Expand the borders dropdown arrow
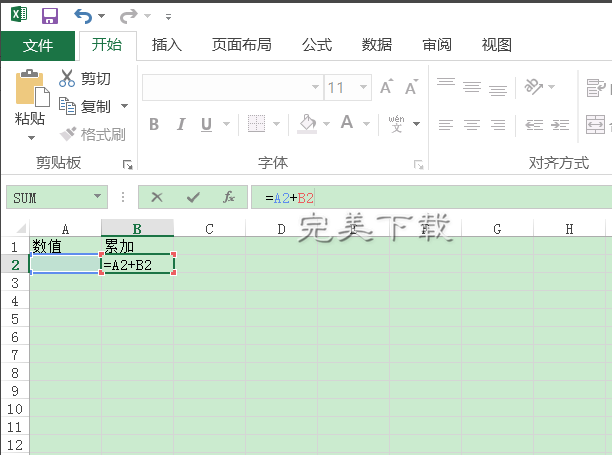 point(277,124)
